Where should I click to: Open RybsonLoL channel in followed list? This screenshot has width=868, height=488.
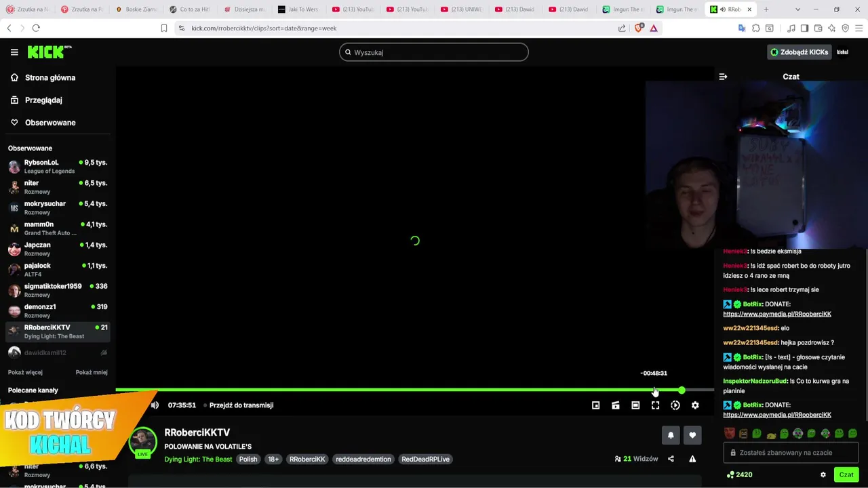[58, 167]
